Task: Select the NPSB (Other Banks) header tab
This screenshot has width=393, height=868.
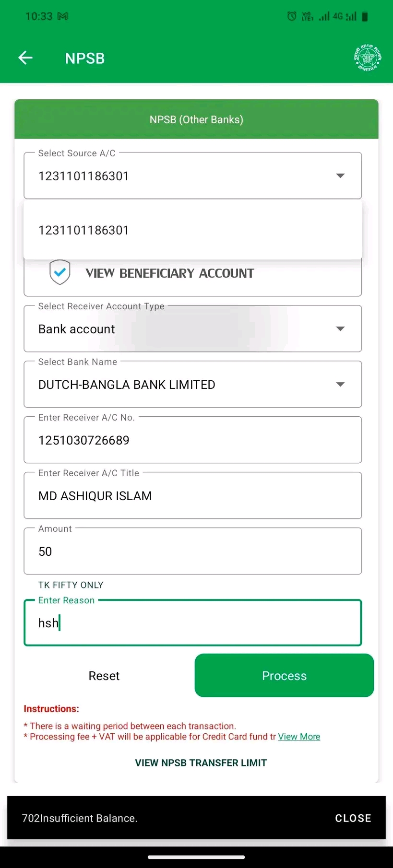Action: [196, 119]
